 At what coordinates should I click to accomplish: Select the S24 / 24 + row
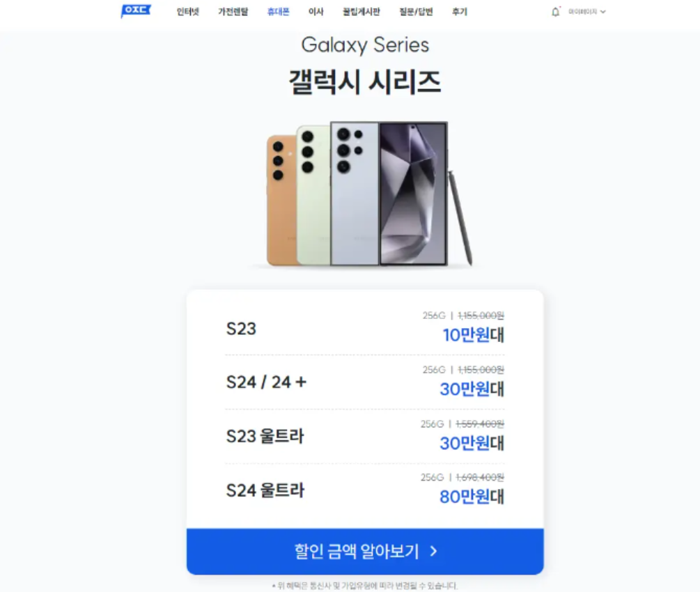pyautogui.click(x=365, y=382)
